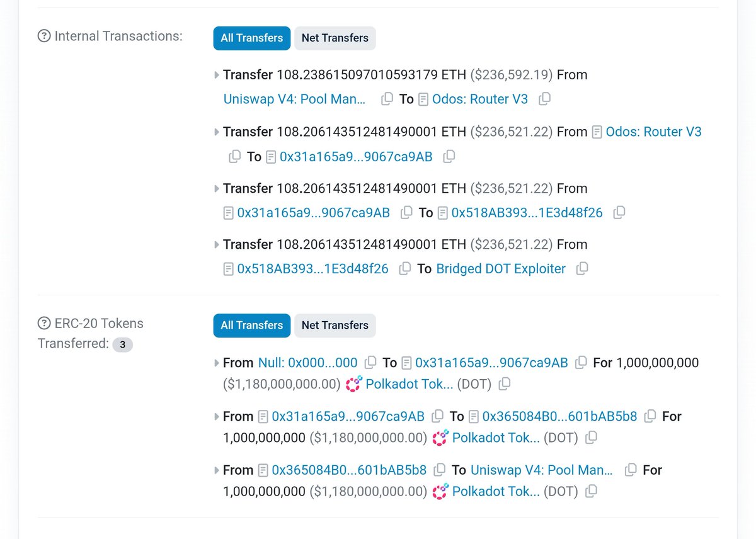Viewport: 756px width, 539px height.
Task: Copy 0x518AB393 recipient address, third internal transfer
Action: coord(619,213)
